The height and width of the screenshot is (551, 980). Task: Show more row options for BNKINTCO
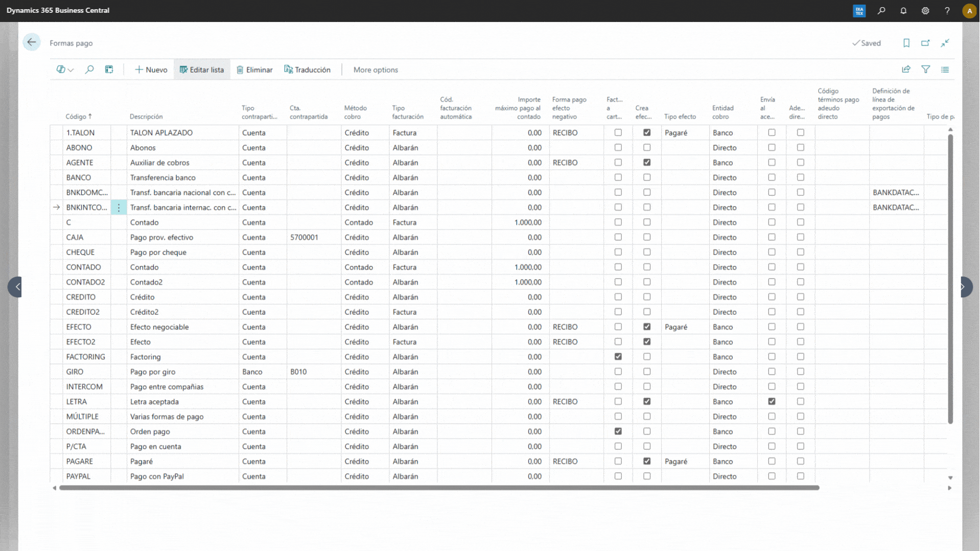click(x=119, y=208)
